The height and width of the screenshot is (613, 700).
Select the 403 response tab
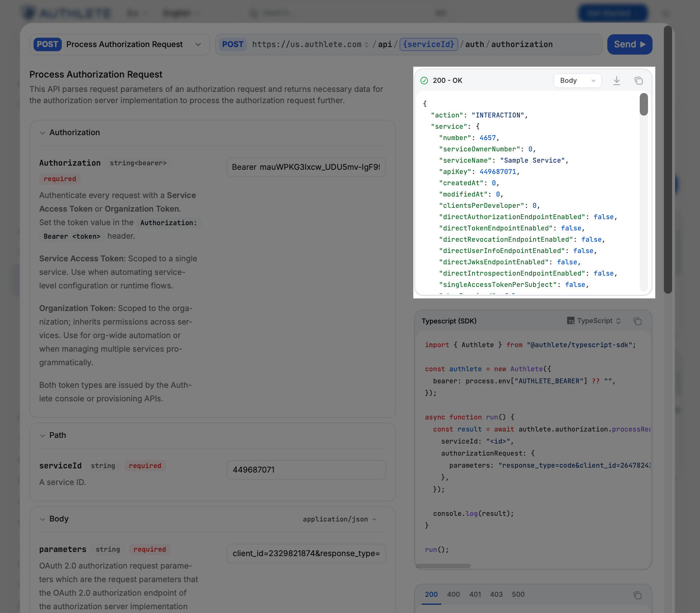coord(496,595)
